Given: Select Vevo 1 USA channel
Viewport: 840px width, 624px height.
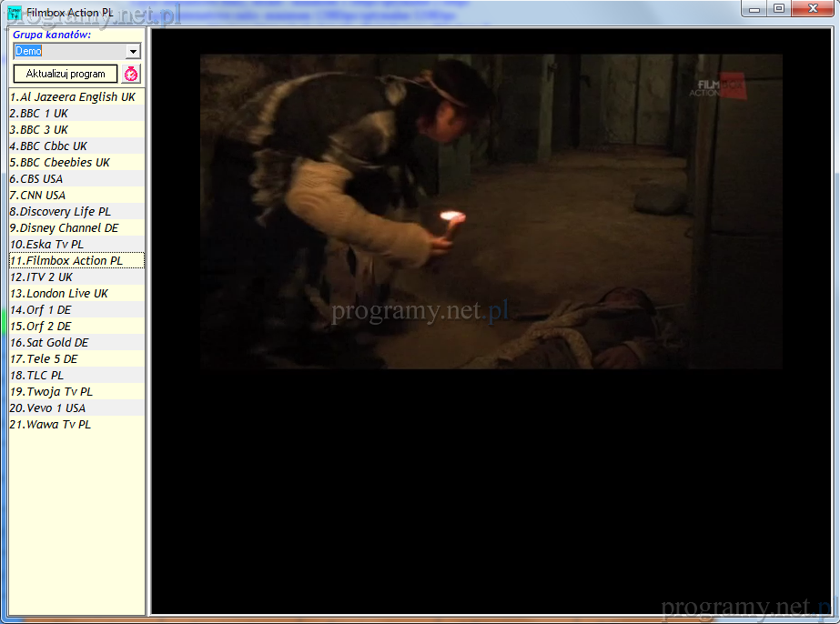Looking at the screenshot, I should (47, 408).
